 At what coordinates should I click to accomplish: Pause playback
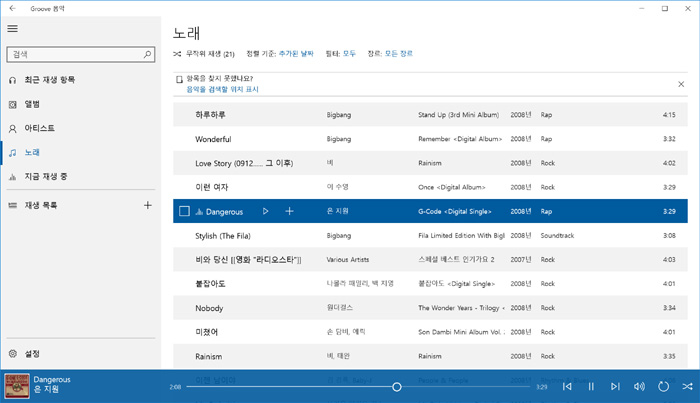pyautogui.click(x=591, y=386)
